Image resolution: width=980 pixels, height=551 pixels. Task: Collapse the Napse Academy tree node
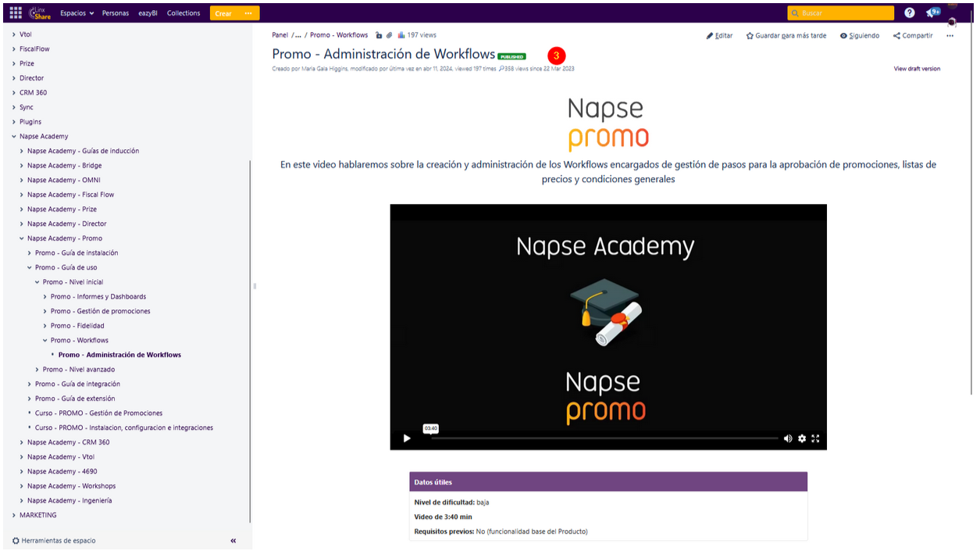point(14,136)
